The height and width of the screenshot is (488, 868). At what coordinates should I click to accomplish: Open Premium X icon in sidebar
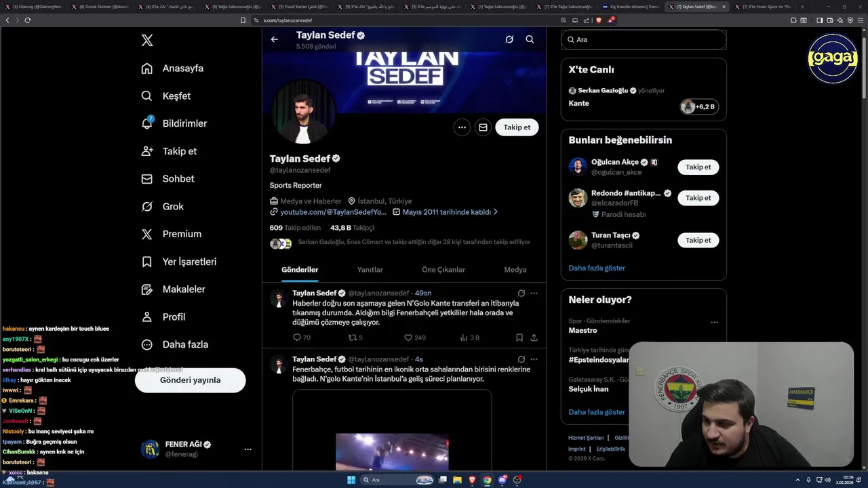pos(146,234)
